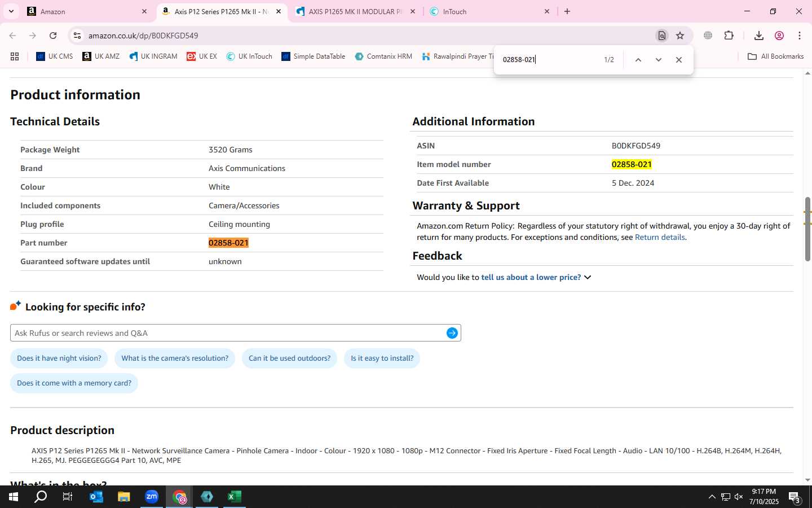Switch to the AXIS P1265 MK II MODULAR tab
Viewport: 812px width, 508px height.
355,11
